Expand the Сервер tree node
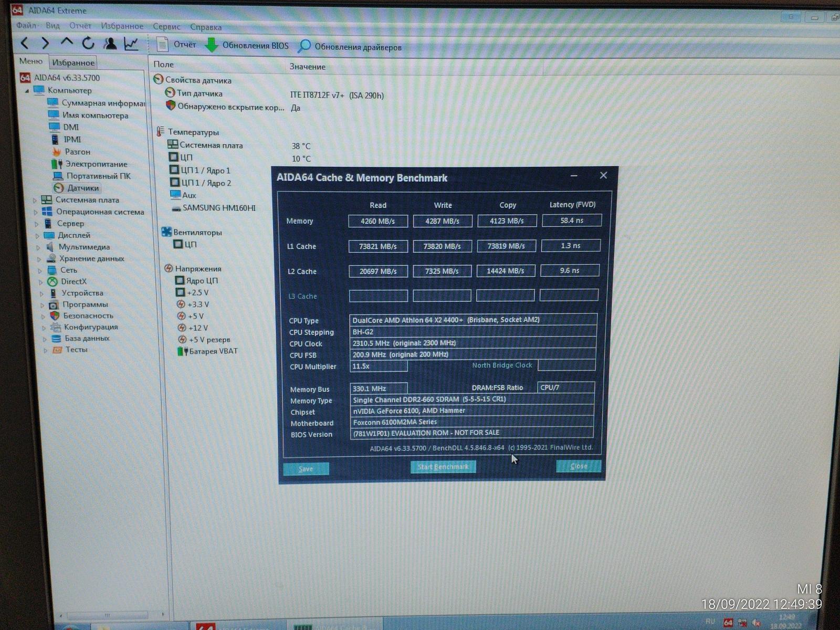840x630 pixels. click(36, 224)
